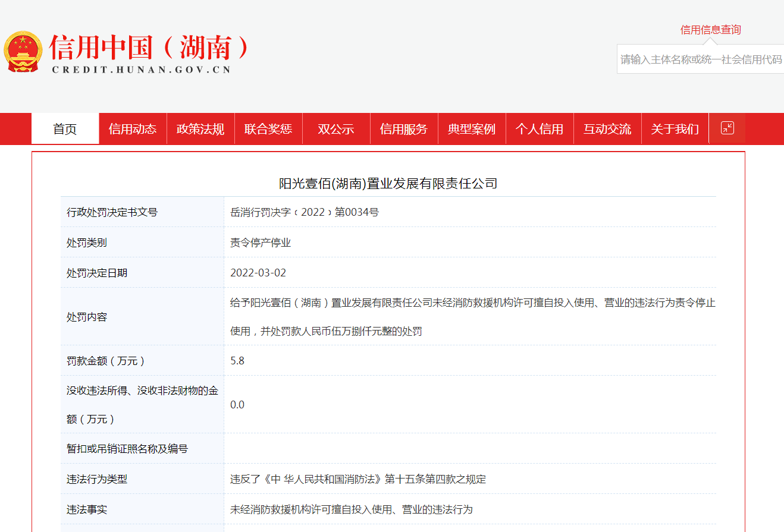Click company name 阳光壹佰(湖南)置业发展有限责任公司 heading
The height and width of the screenshot is (532, 784).
click(x=388, y=184)
